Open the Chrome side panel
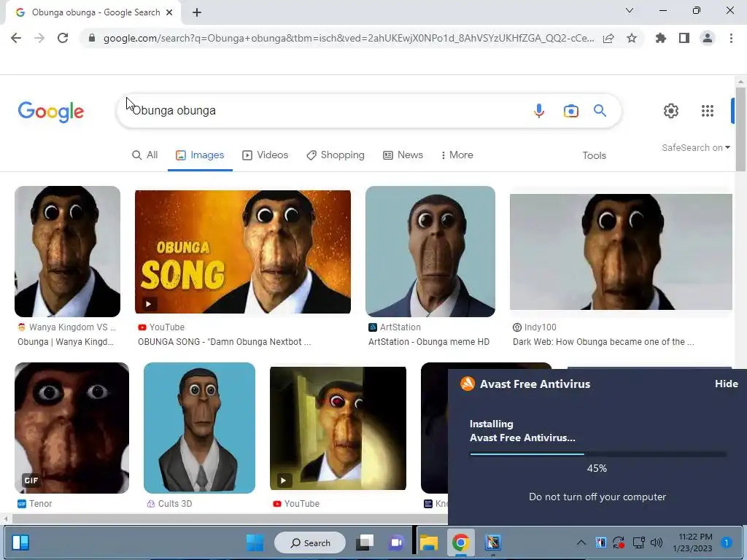The height and width of the screenshot is (560, 747). pos(684,38)
